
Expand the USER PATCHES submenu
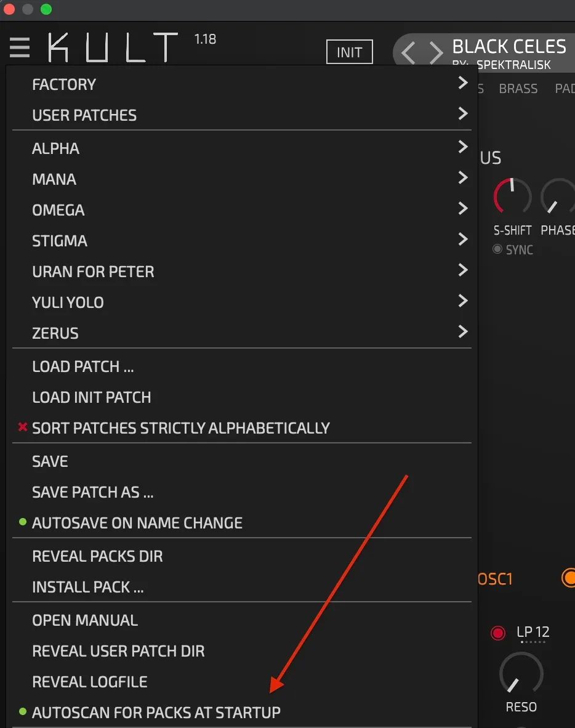tap(84, 115)
